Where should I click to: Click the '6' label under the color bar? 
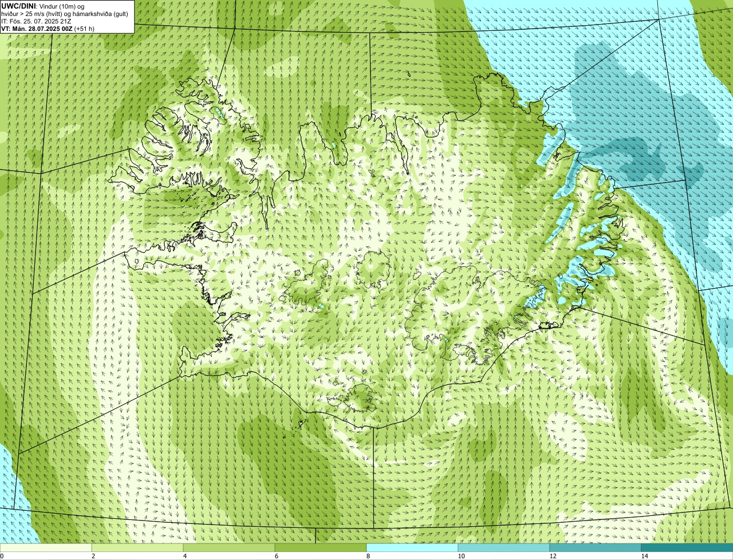pos(276,556)
